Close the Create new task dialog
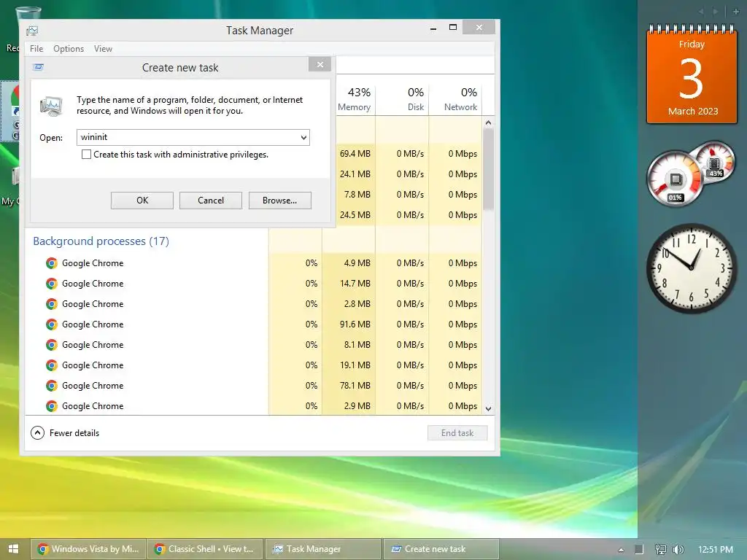747x560 pixels. pyautogui.click(x=320, y=64)
